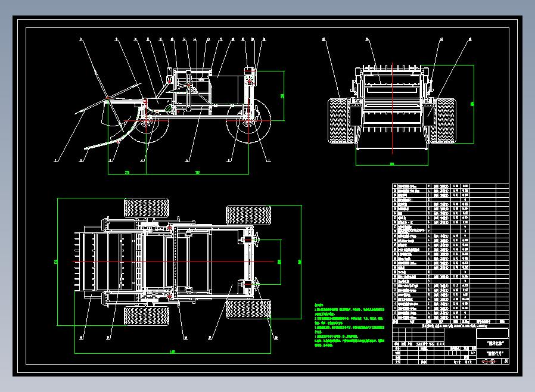Pick the rectangular hopper box in the side view
Viewport: 535px width, 392px height.
point(227,90)
